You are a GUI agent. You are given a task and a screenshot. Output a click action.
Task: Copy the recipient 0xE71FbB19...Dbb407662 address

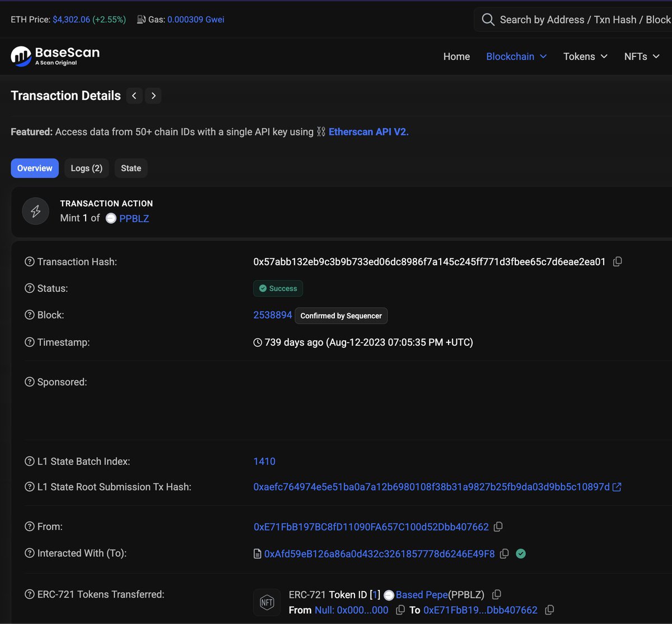[x=549, y=610]
